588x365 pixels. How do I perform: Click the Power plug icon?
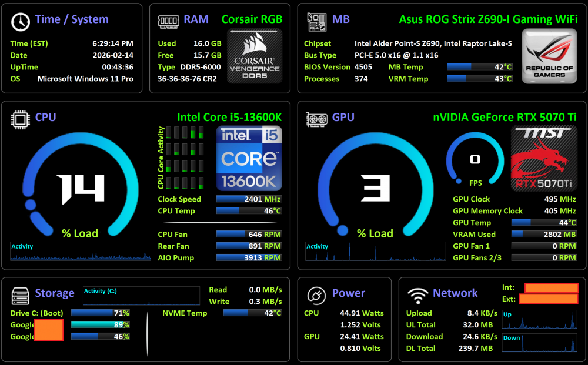pyautogui.click(x=317, y=294)
